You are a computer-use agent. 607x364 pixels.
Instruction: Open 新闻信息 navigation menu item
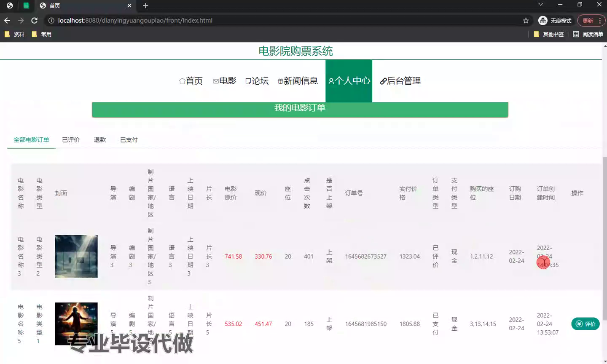tap(298, 81)
